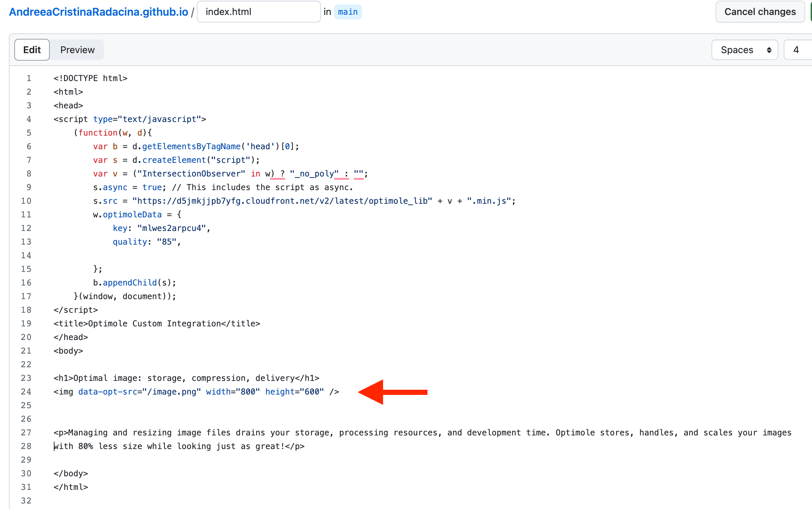Click the quality "85" value
The image size is (812, 509).
pos(167,242)
